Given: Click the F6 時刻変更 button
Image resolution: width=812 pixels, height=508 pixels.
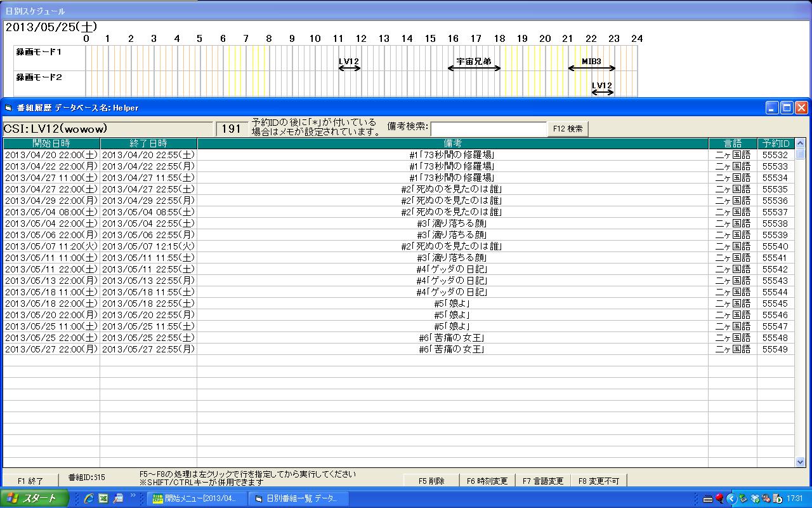Looking at the screenshot, I should pyautogui.click(x=487, y=481).
